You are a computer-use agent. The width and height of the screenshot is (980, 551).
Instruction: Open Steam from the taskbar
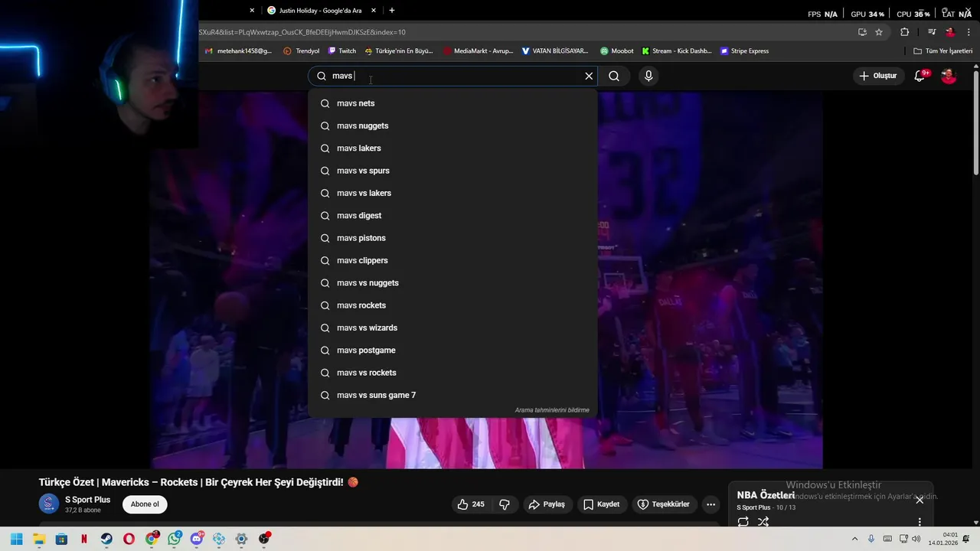click(106, 539)
